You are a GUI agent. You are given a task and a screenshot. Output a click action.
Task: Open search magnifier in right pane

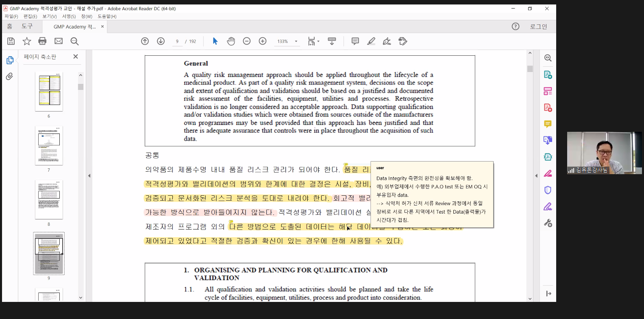[548, 58]
